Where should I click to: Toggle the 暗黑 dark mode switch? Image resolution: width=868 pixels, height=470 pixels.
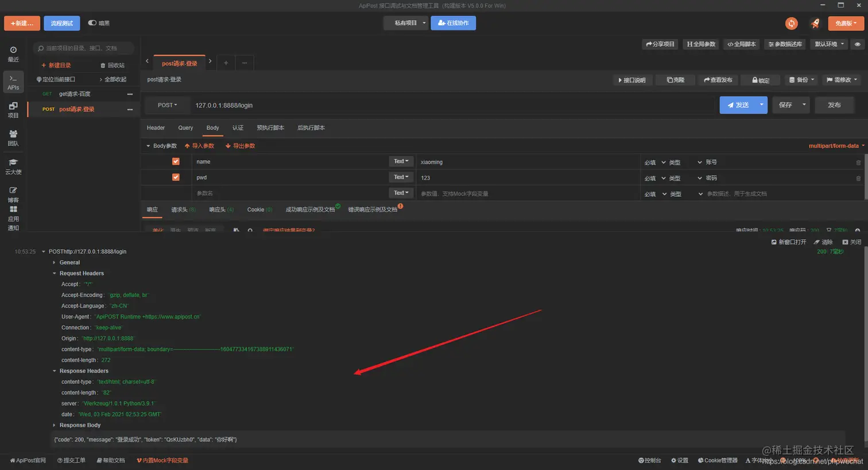coord(92,23)
